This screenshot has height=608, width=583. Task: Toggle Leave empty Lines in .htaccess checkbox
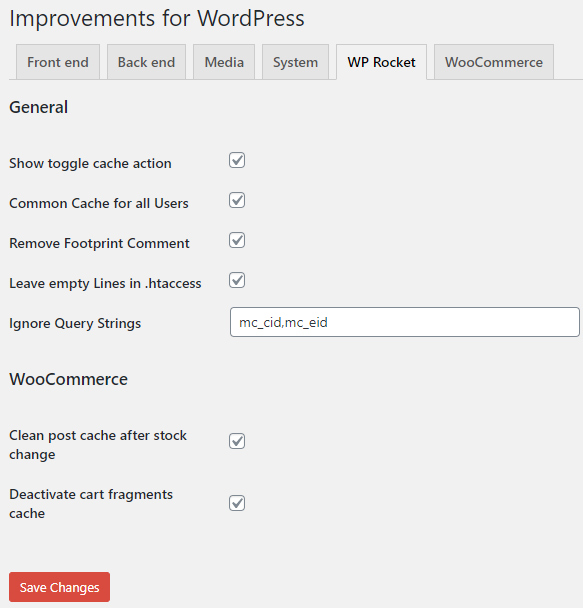point(237,280)
